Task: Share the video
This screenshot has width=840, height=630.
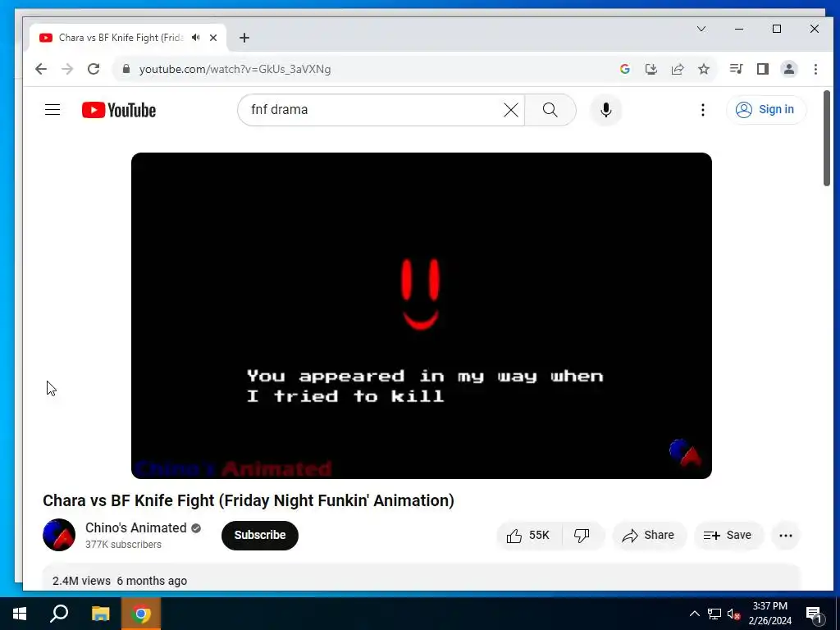Action: pos(649,535)
